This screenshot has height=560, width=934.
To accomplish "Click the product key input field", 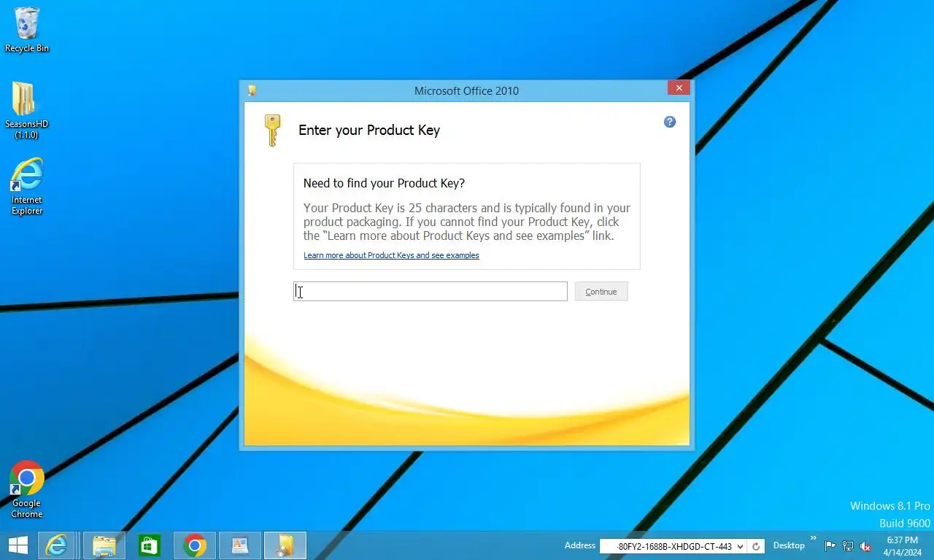I will pos(431,291).
